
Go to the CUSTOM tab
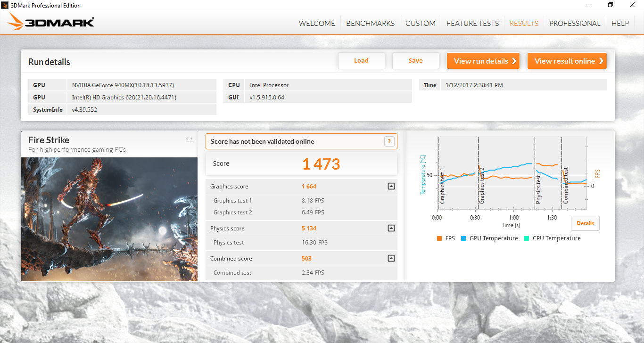[421, 23]
